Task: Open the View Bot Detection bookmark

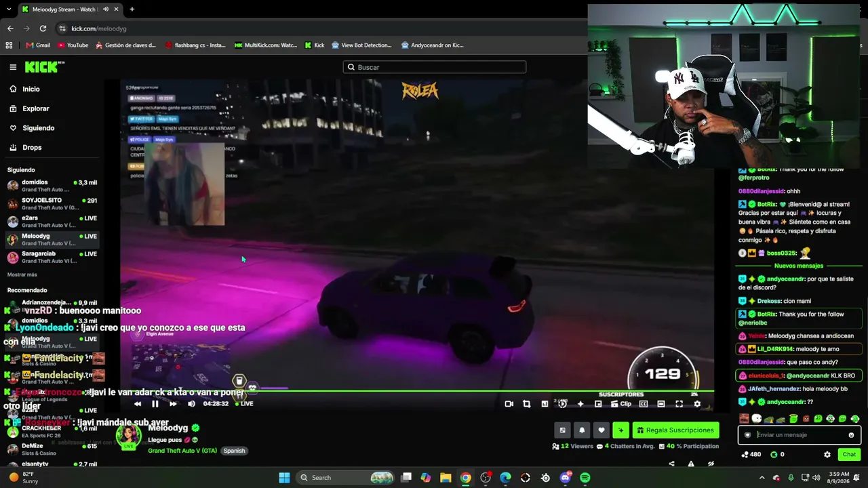Action: tap(361, 45)
